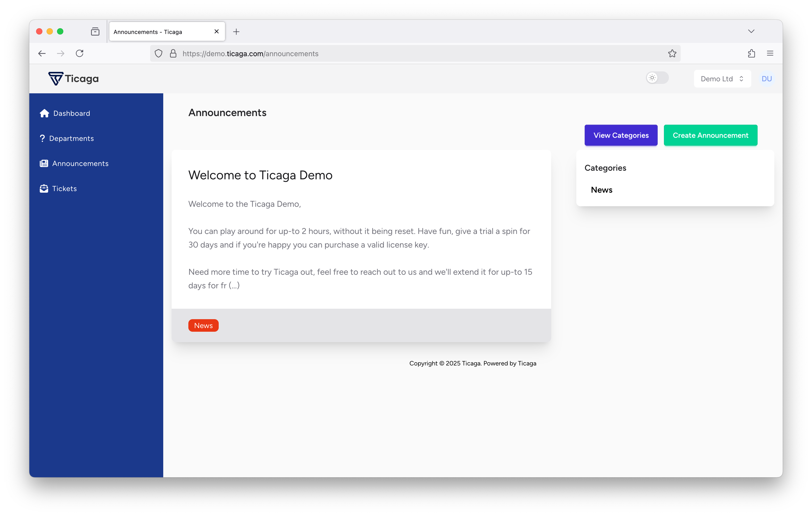This screenshot has width=812, height=516.
Task: Reload the page with the refresh icon
Action: [80, 54]
